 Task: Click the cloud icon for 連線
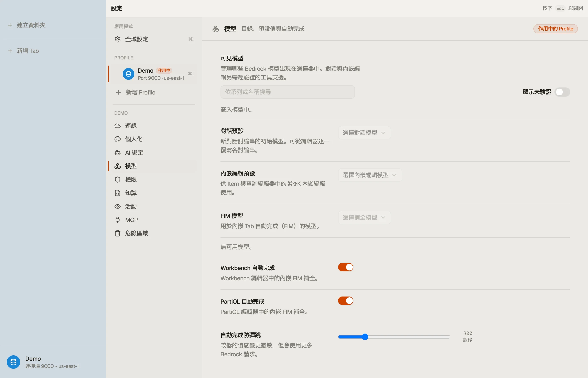[118, 126]
